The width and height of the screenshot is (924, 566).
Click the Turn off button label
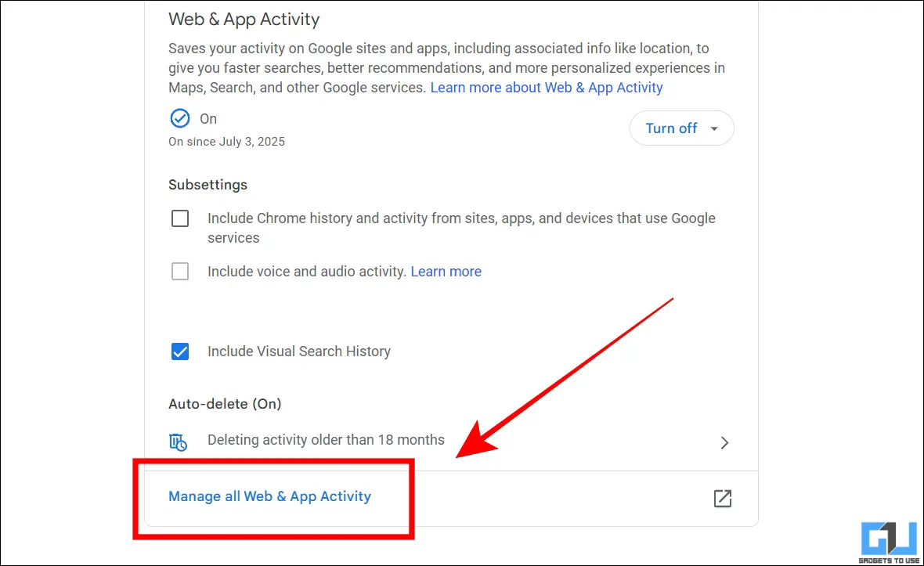671,128
